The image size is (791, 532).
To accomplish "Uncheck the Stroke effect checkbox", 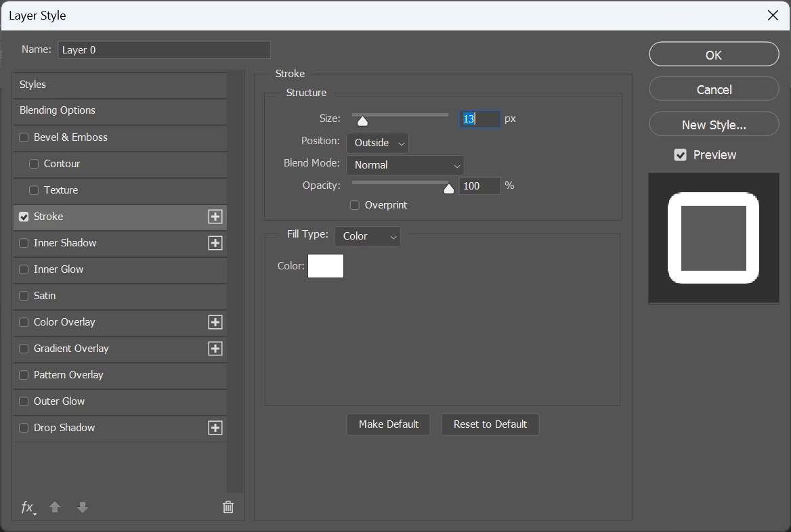I will [24, 217].
